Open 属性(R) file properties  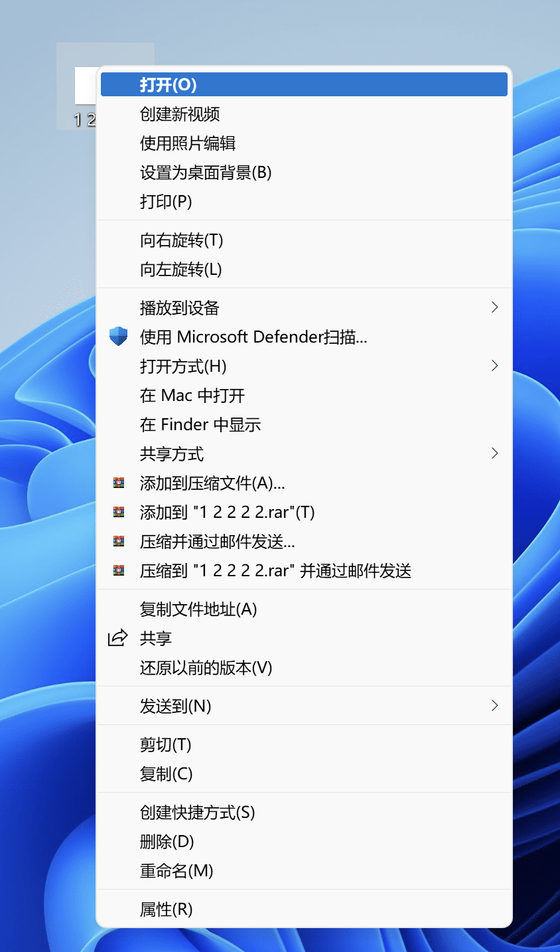click(166, 910)
